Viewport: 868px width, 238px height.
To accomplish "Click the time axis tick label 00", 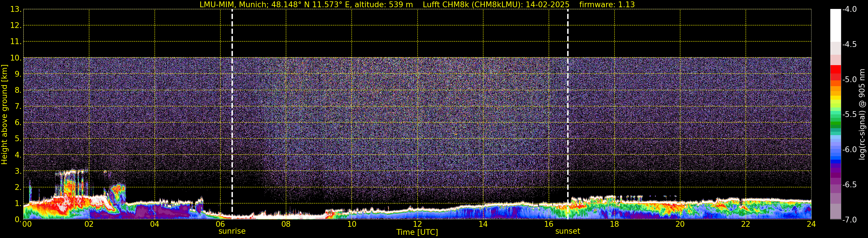I will point(27,224).
